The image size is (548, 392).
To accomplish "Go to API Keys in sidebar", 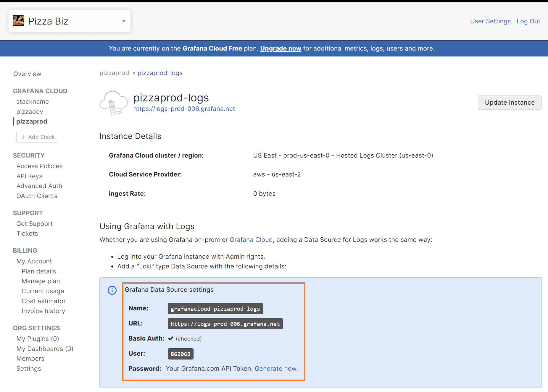I will (x=29, y=176).
